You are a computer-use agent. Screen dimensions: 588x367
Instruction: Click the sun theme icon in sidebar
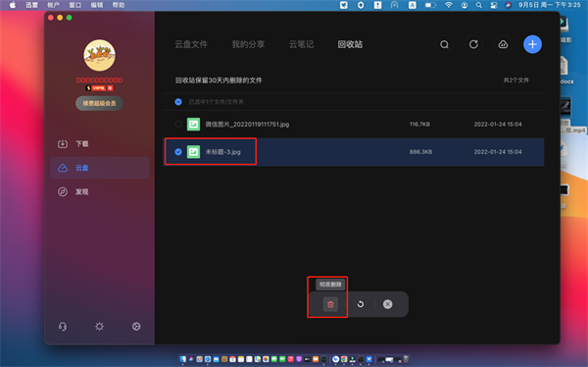[99, 327]
